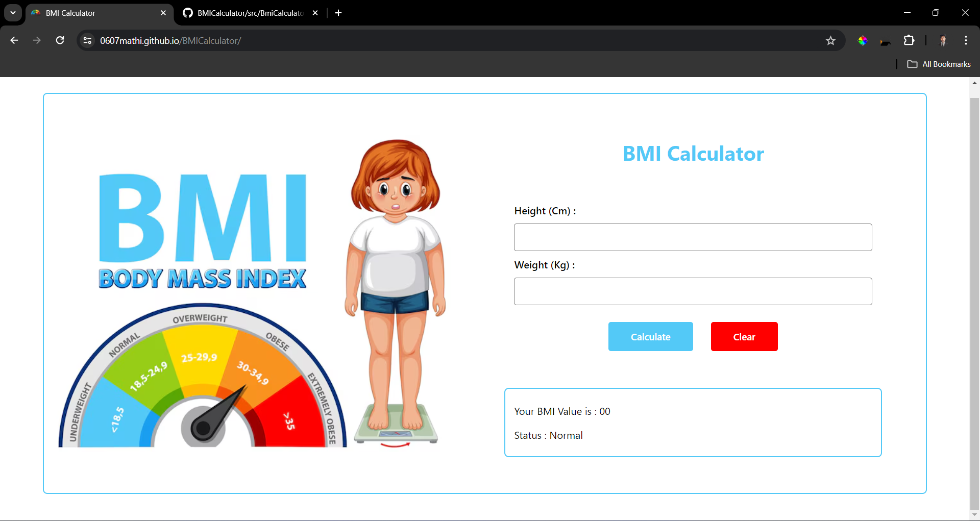The image size is (980, 521).
Task: Open Chrome's three-dot menu
Action: coord(966,40)
